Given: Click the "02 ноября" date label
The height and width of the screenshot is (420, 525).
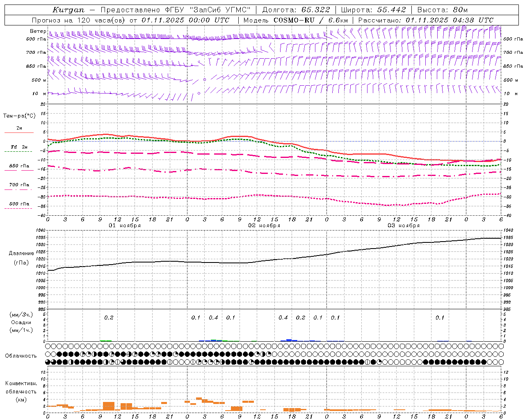Looking at the screenshot, I should point(264,226).
